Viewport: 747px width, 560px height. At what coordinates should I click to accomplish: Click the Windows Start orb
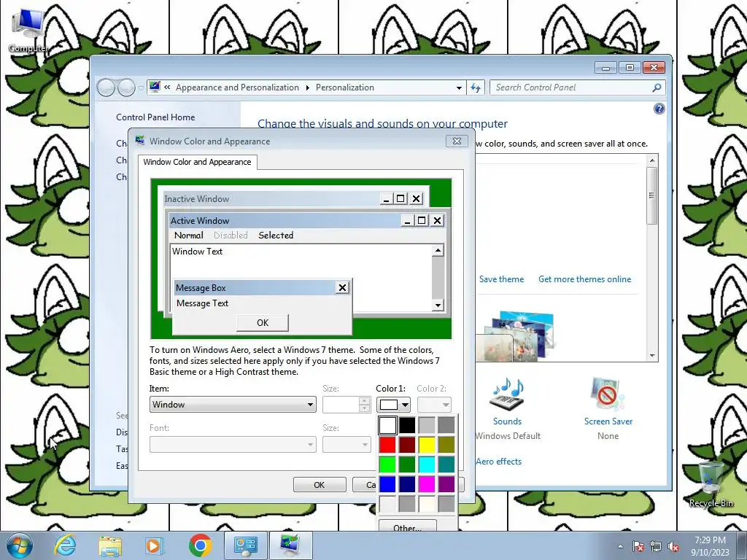[x=20, y=545]
